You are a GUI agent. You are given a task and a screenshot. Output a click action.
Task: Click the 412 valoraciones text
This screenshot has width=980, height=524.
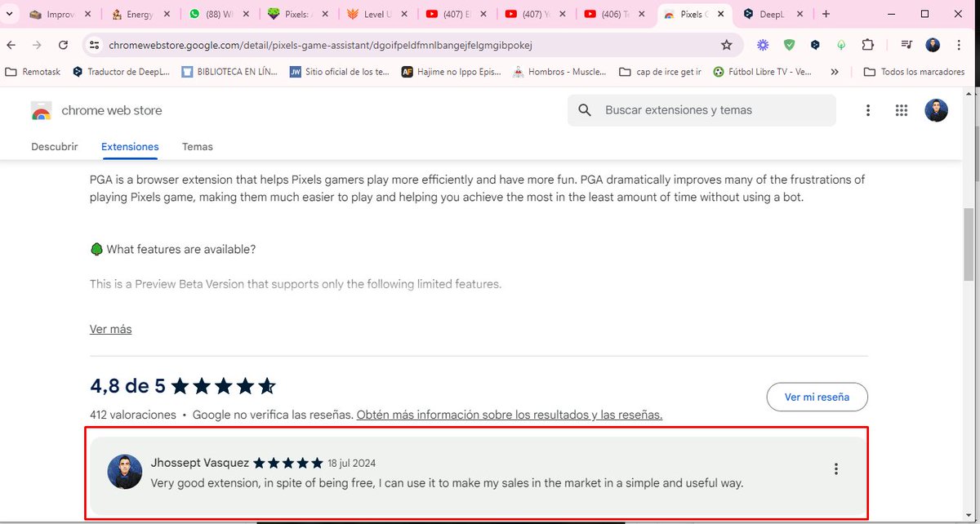(133, 415)
